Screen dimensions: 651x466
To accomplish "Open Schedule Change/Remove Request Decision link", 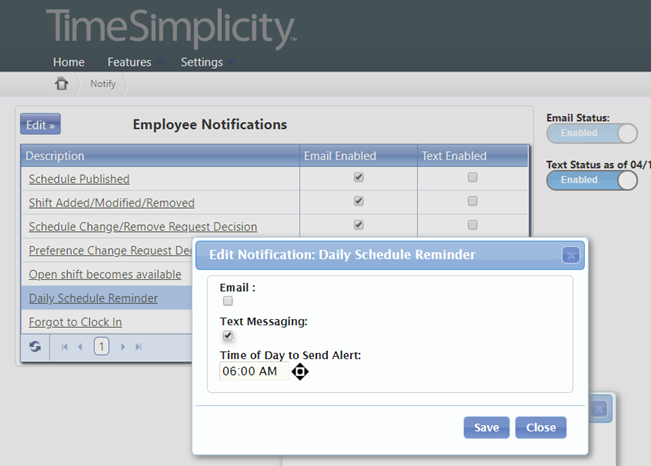I will coord(143,226).
